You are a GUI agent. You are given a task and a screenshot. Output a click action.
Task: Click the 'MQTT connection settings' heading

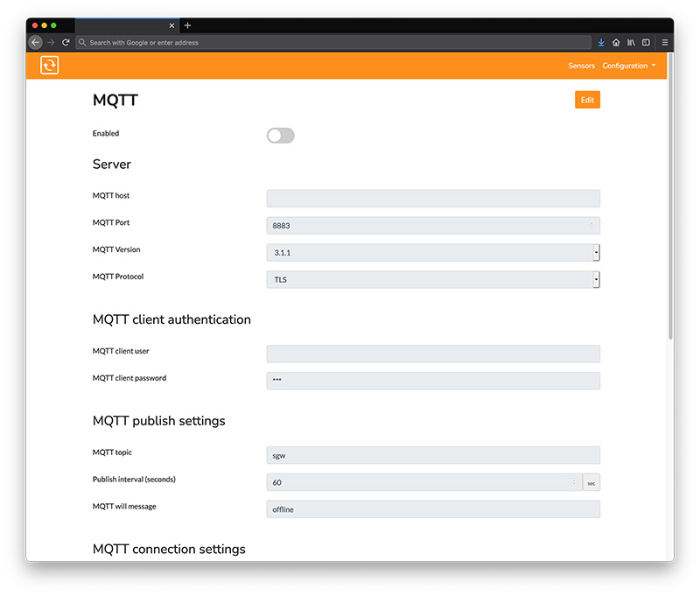(169, 549)
